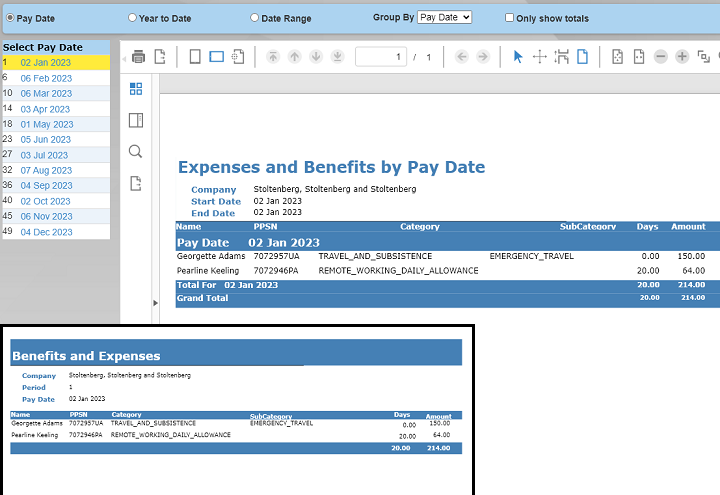The width and height of the screenshot is (720, 495).
Task: Select 06 Feb 2023 pay date
Action: click(x=45, y=78)
